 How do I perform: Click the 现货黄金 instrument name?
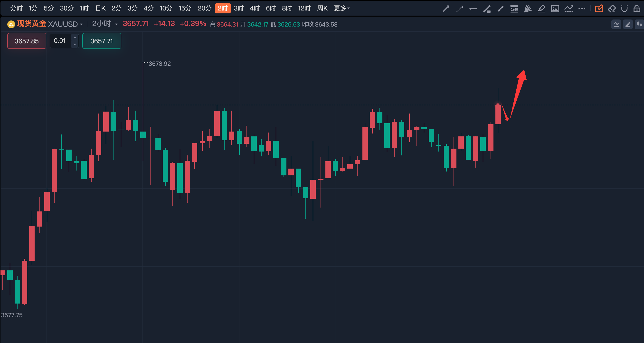coord(31,24)
